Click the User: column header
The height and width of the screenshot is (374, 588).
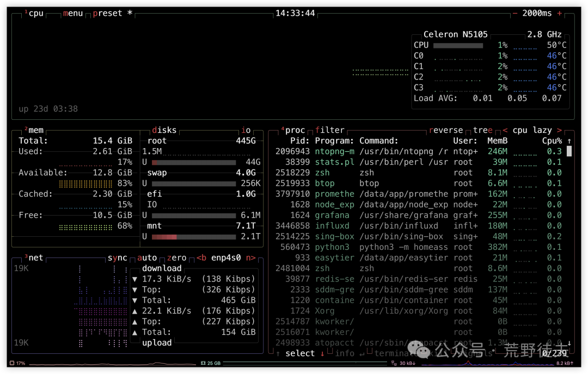coord(465,141)
